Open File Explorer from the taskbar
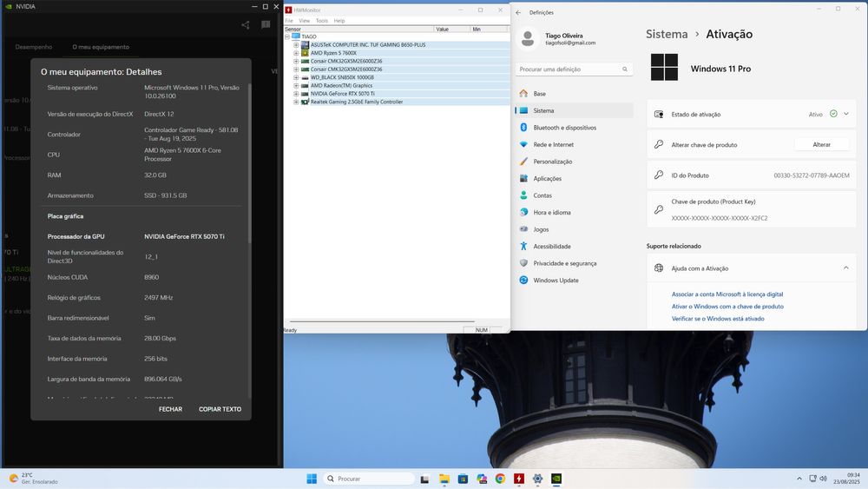 pos(444,479)
